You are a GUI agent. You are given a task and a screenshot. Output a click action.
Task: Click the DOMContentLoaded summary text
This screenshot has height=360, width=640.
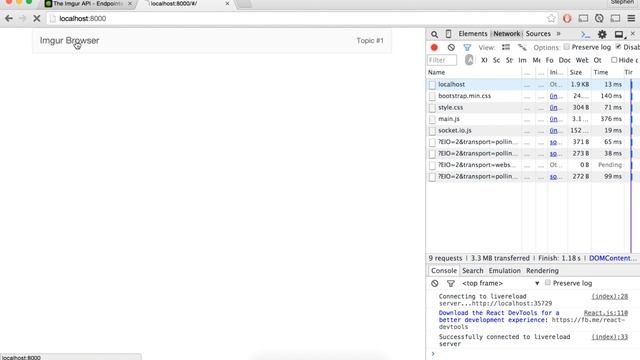click(x=613, y=258)
